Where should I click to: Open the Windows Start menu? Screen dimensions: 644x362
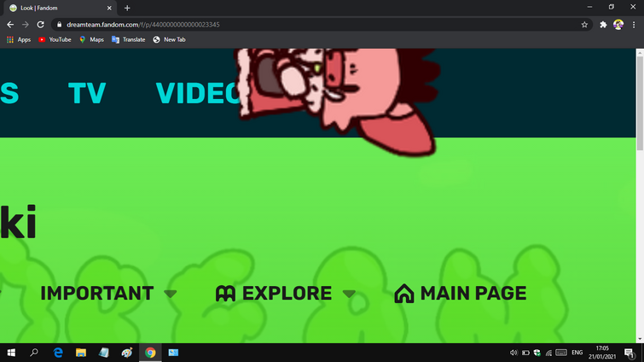click(11, 353)
